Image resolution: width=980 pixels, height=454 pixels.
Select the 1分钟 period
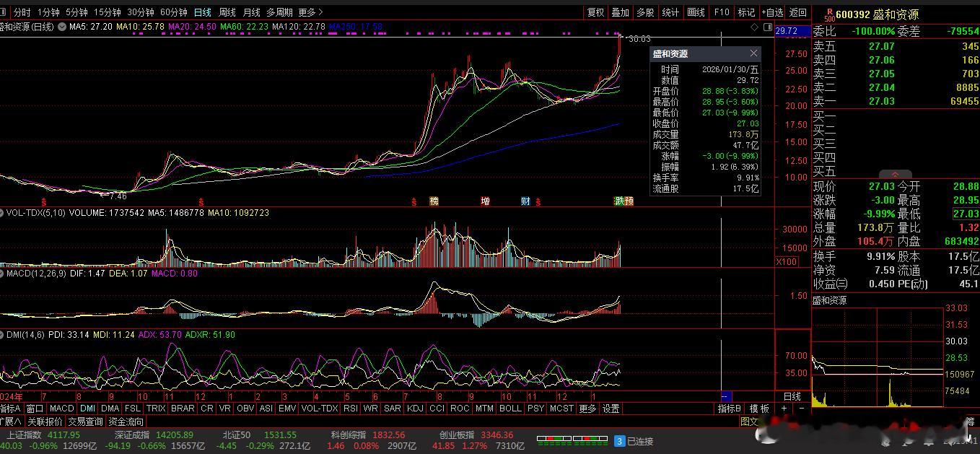coord(48,12)
